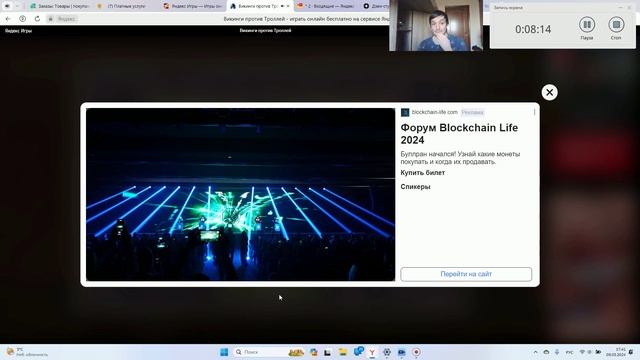Click the "Викинги против Троллей" game title header

coord(265,31)
